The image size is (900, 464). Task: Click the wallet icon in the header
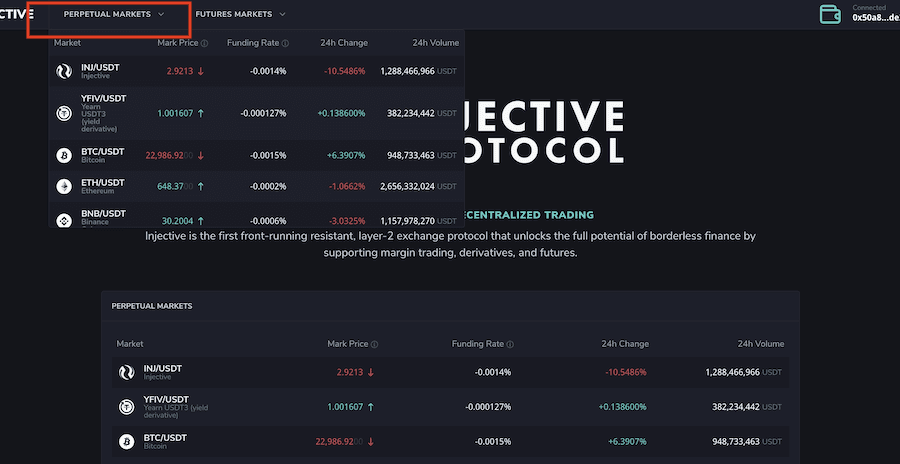[x=830, y=14]
